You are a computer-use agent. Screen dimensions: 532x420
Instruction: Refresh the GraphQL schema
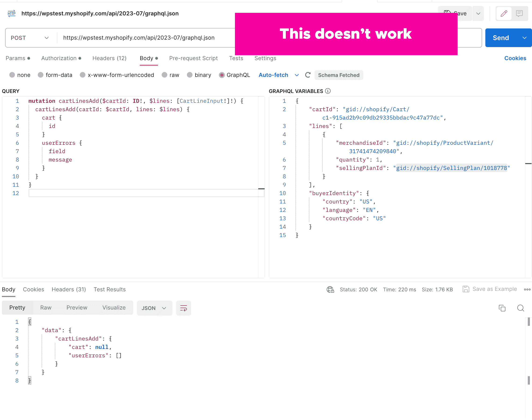pyautogui.click(x=308, y=75)
